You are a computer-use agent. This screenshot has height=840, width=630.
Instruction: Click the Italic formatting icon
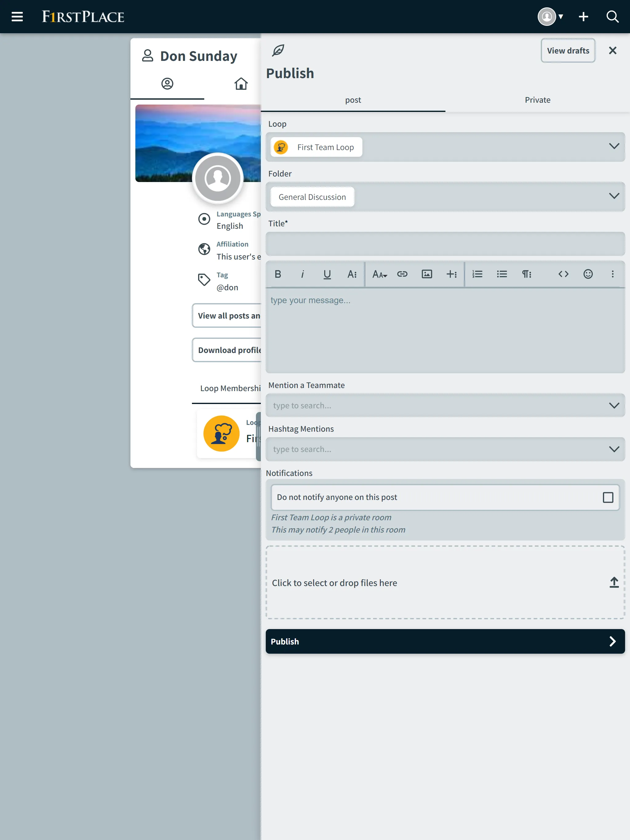tap(302, 274)
